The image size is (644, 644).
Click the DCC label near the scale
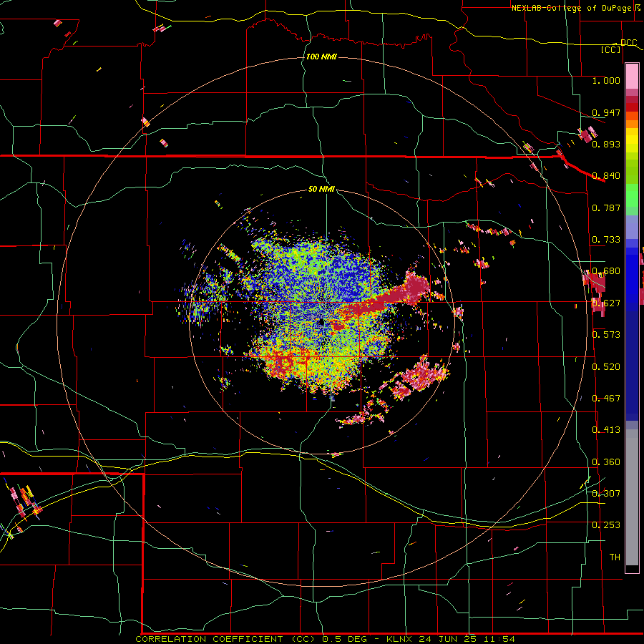click(x=628, y=42)
